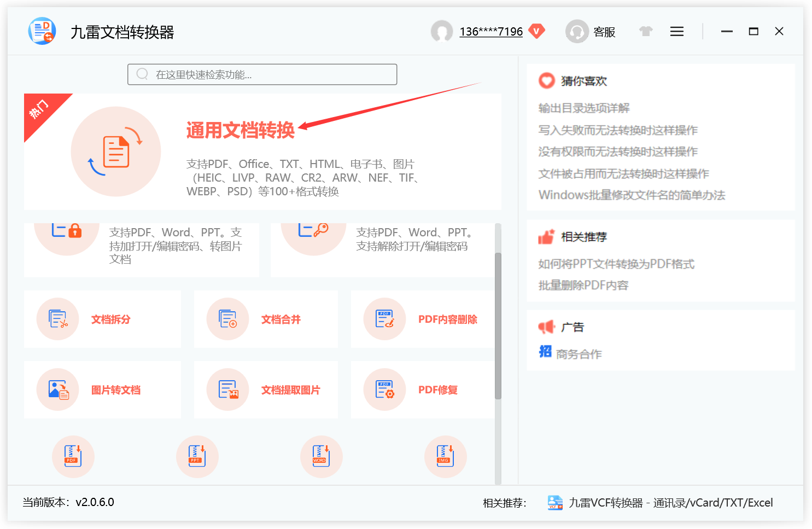This screenshot has height=529, width=812.
Task: Open the PDF内容删除 feature
Action: coord(423,319)
